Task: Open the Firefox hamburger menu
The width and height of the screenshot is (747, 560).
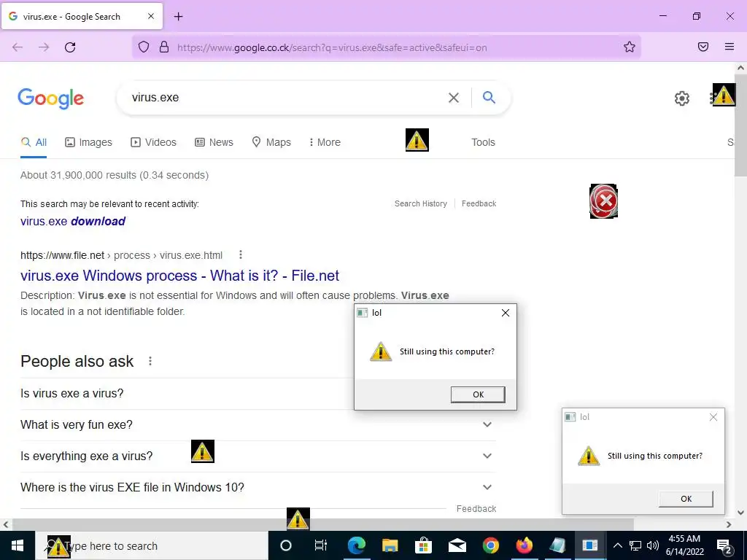Action: (729, 47)
